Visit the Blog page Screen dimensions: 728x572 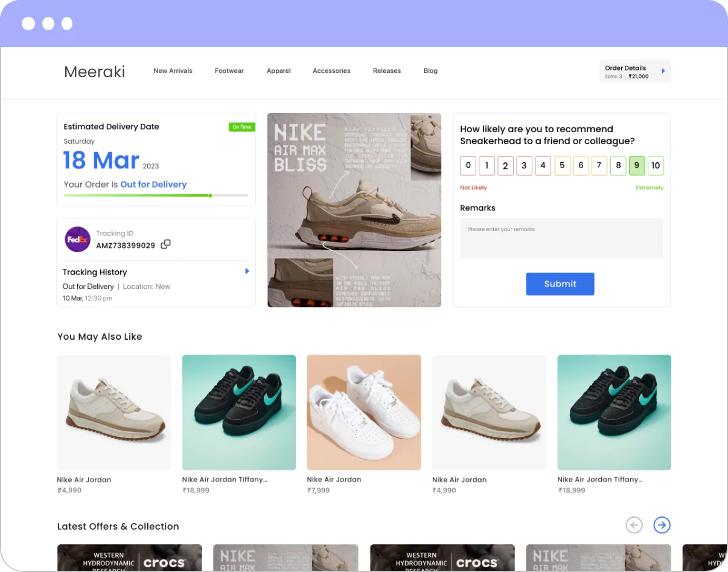[430, 71]
